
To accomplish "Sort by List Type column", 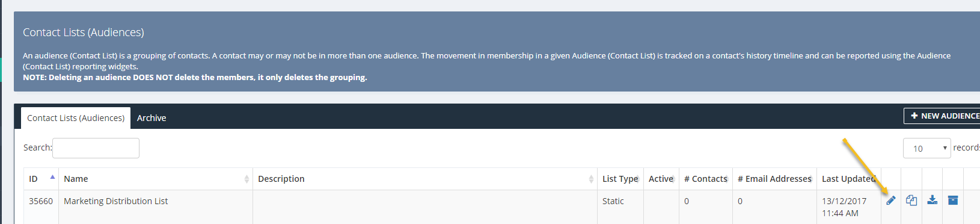I will 620,179.
